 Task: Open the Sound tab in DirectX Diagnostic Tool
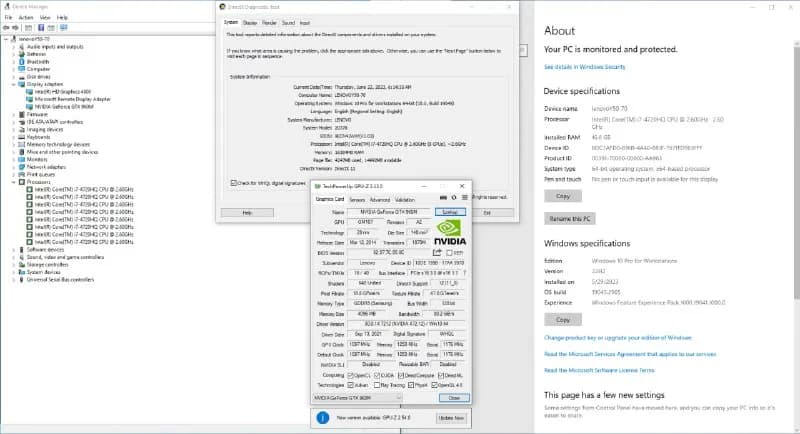click(288, 23)
